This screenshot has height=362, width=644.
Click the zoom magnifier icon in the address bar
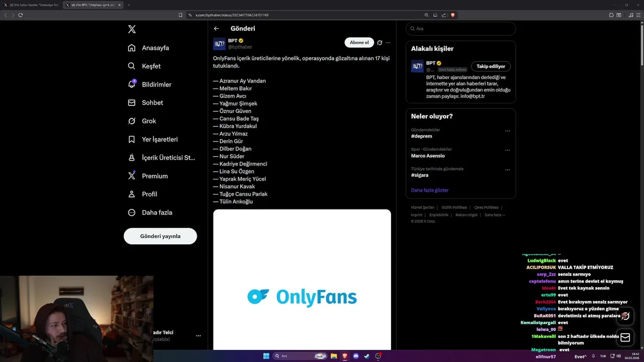[427, 15]
